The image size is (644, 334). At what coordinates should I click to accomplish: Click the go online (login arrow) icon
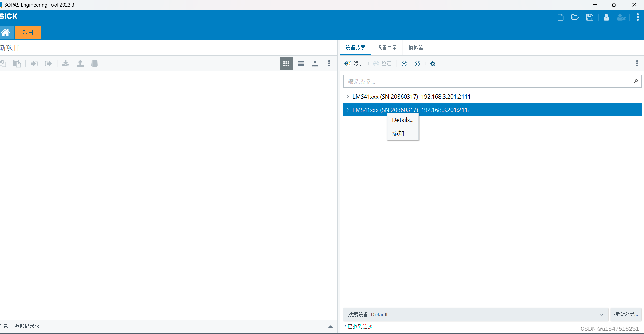pos(34,64)
